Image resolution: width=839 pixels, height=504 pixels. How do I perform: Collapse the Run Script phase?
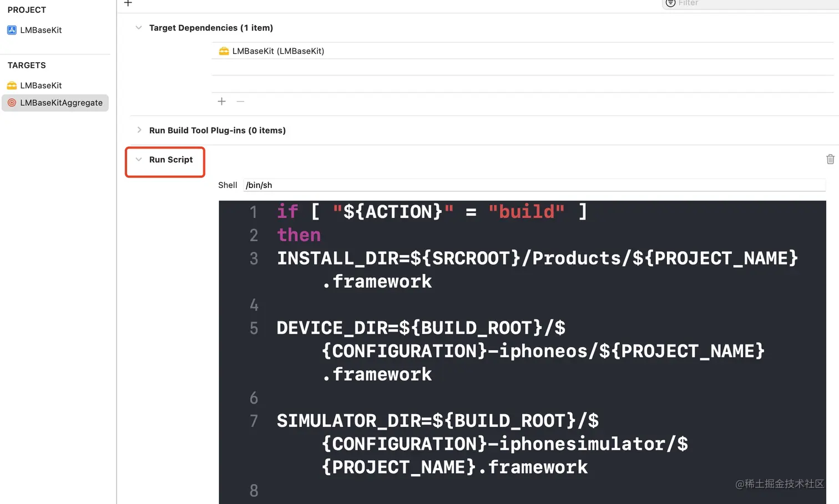139,160
